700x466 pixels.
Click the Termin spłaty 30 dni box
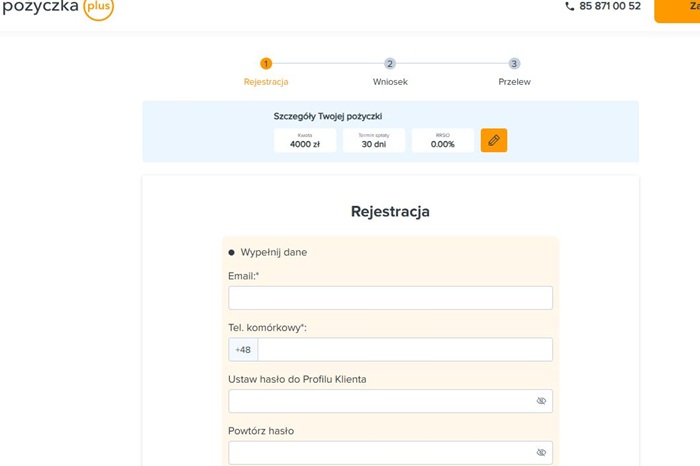click(373, 140)
